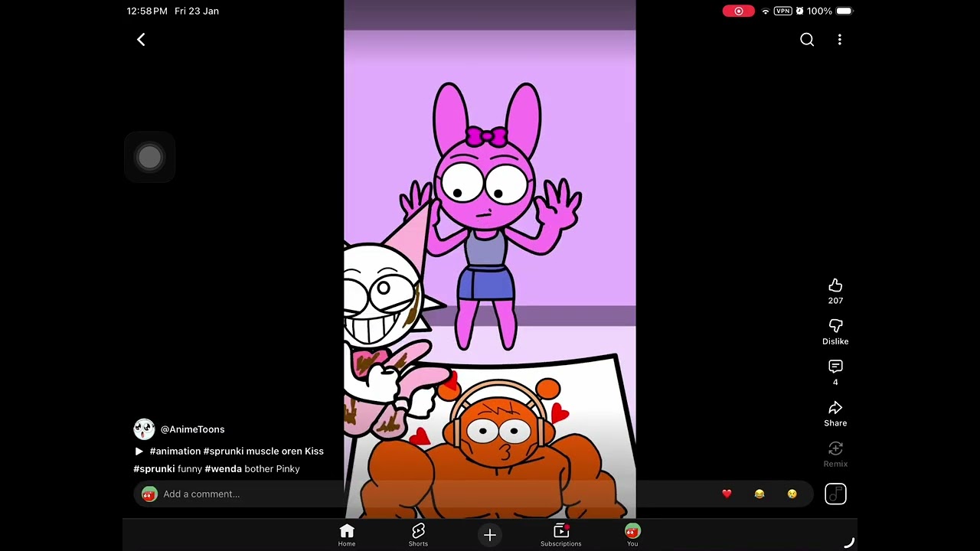
Task: Go to the Home tab
Action: point(347,535)
